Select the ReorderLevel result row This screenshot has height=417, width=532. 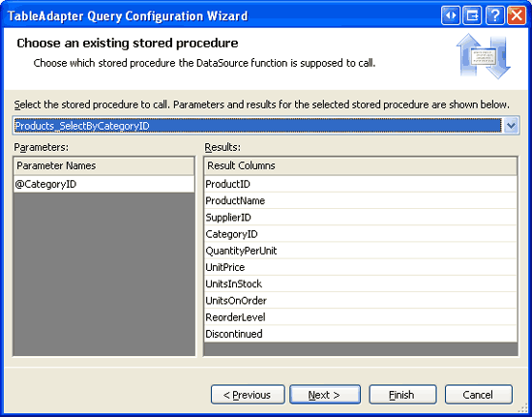tap(361, 317)
